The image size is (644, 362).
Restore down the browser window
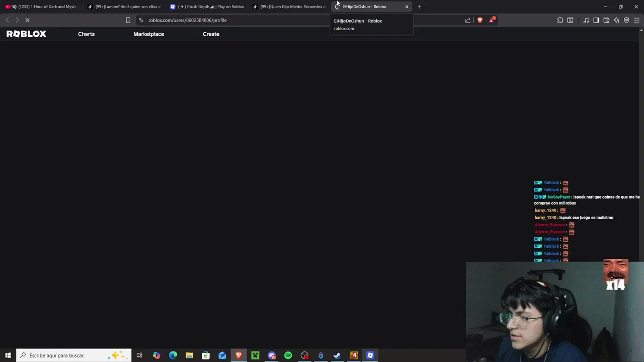pos(621,7)
